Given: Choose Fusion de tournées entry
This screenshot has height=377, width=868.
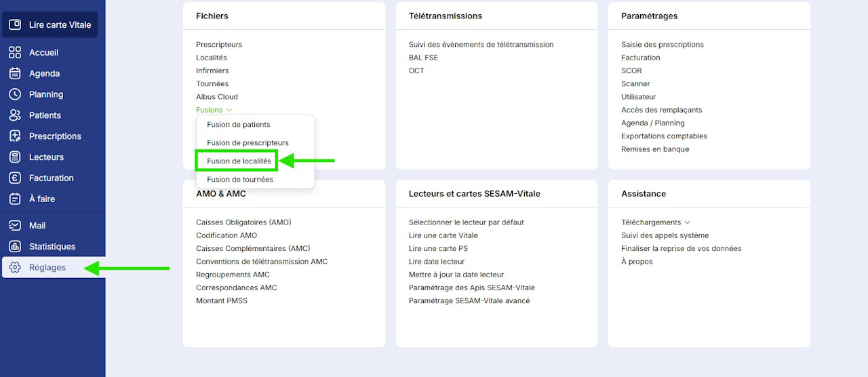Looking at the screenshot, I should 240,180.
